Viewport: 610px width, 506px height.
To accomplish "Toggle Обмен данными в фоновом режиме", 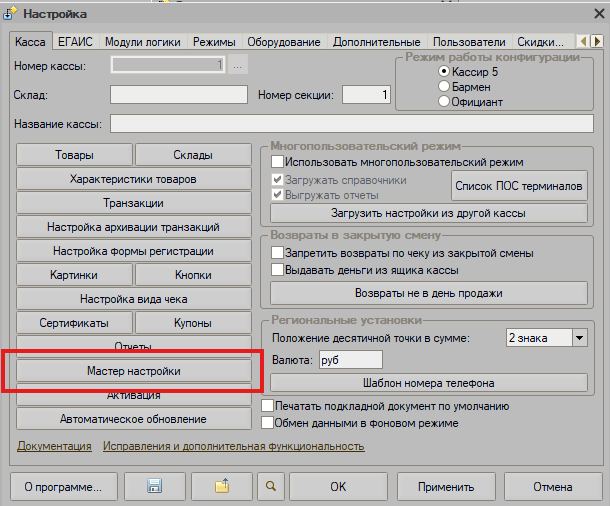I will pos(268,423).
